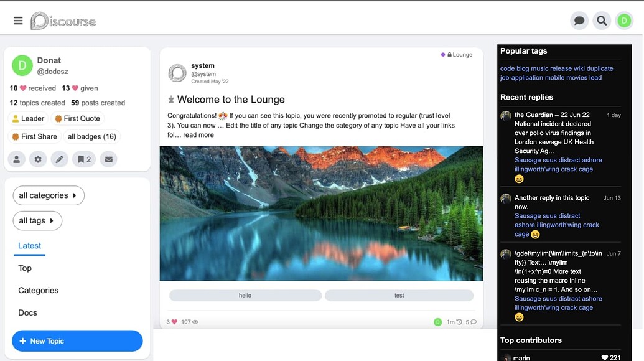Open the profile person icon button
The image size is (644, 361).
coord(17,159)
